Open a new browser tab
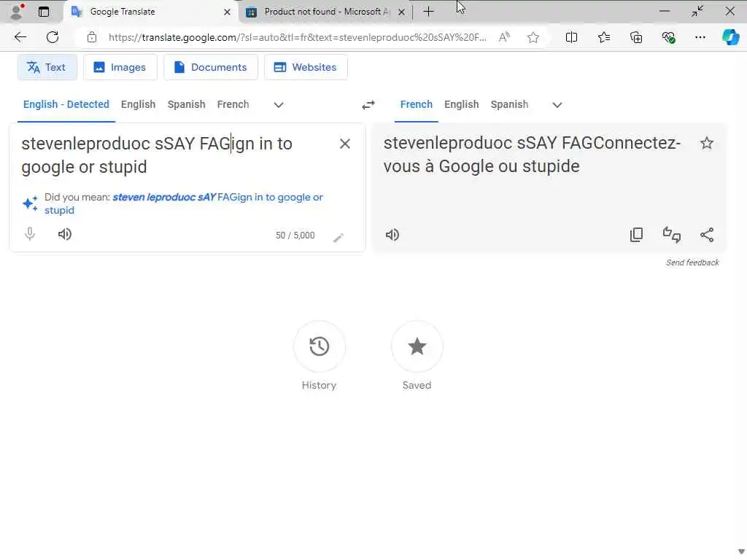Screen dimensions: 747x560 pos(428,12)
